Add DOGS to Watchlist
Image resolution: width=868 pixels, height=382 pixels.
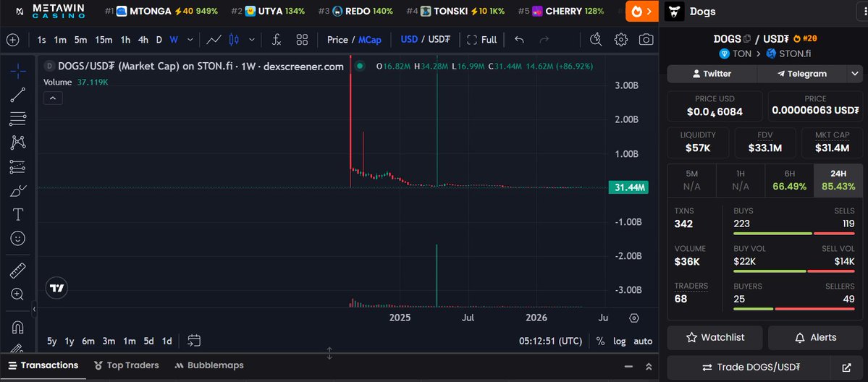[x=715, y=338]
